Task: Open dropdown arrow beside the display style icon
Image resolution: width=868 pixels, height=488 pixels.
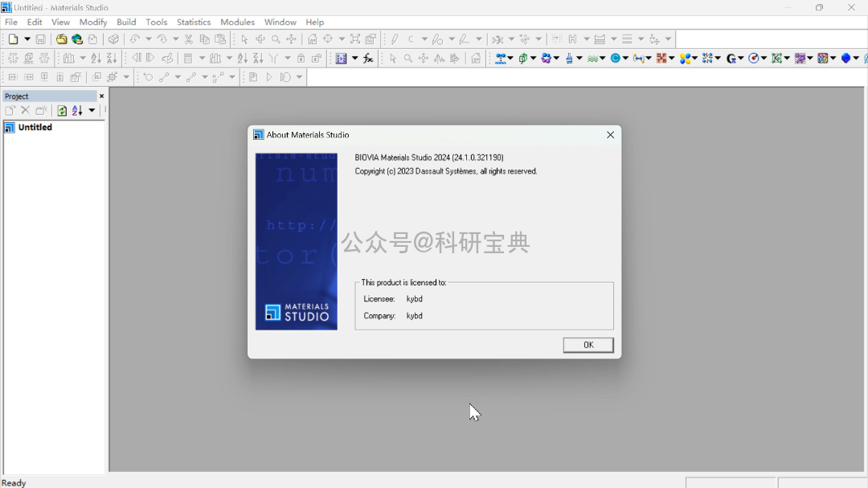Action: click(354, 59)
